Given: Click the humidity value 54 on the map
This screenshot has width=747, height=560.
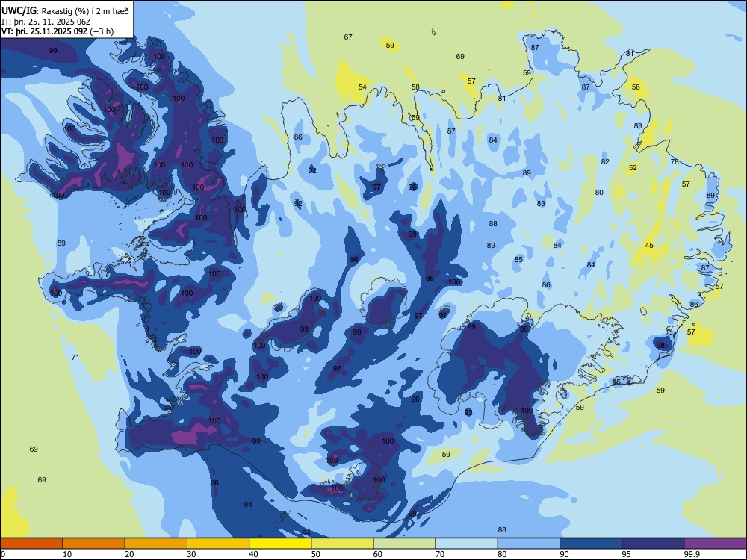Looking at the screenshot, I should 362,87.
